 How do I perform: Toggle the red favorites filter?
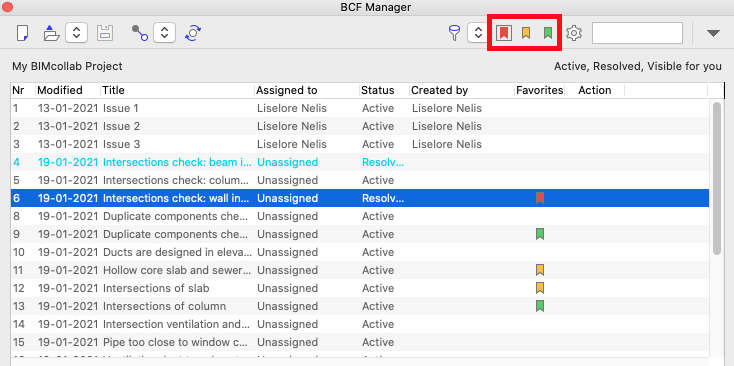(504, 33)
